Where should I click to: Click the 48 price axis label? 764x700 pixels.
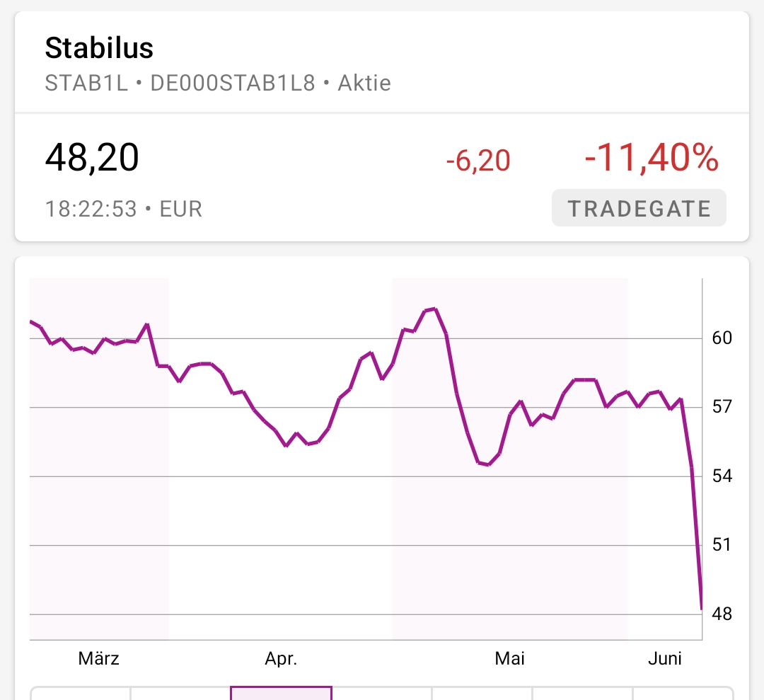[x=722, y=614]
